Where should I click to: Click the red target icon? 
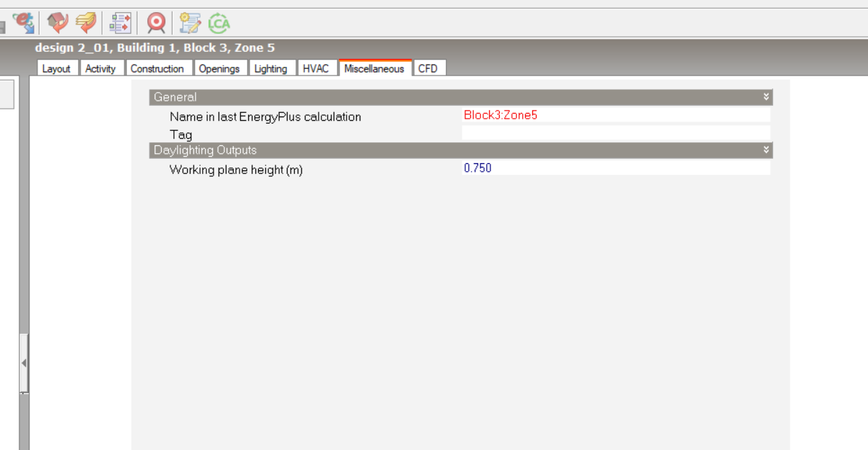coord(156,23)
